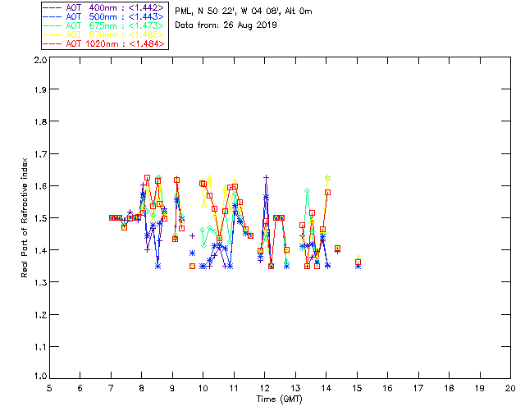This screenshot has height=420, width=525.
Task: Click the x-axis label 13
Action: click(295, 388)
